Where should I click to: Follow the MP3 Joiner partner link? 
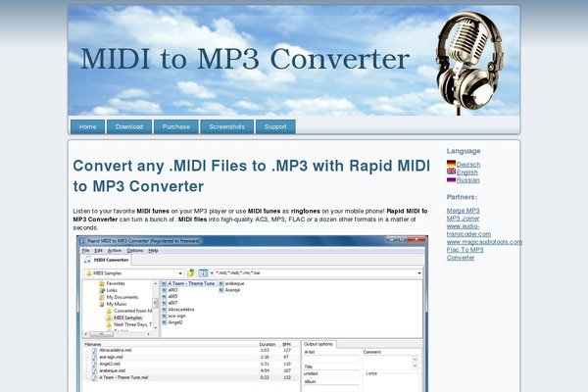tap(464, 219)
